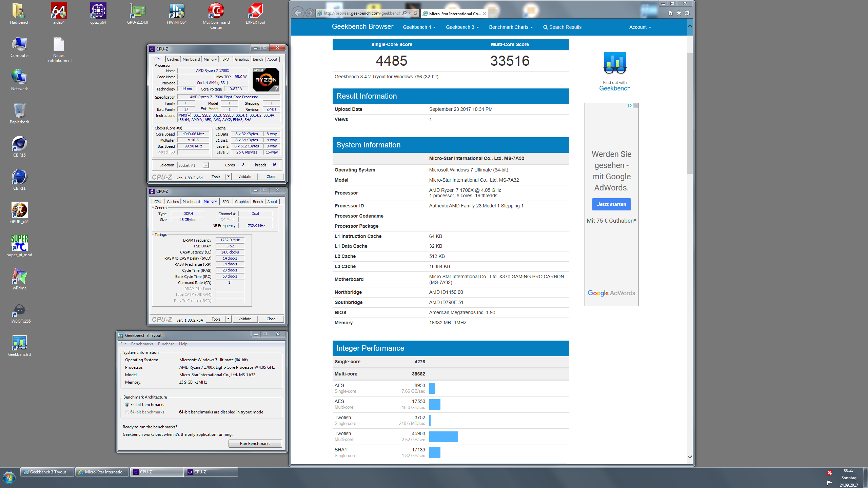
Task: Open the File menu in Geekbench 3
Action: click(123, 344)
